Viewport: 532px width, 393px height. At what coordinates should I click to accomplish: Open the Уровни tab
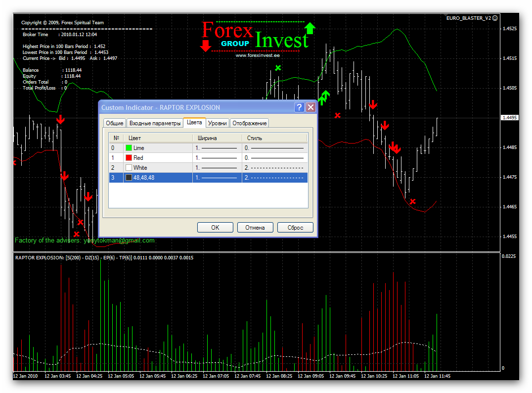click(x=217, y=123)
